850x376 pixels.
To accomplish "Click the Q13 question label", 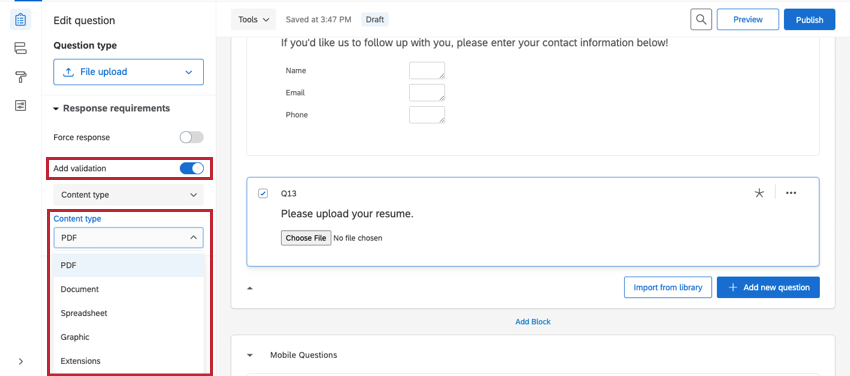I will click(x=288, y=193).
